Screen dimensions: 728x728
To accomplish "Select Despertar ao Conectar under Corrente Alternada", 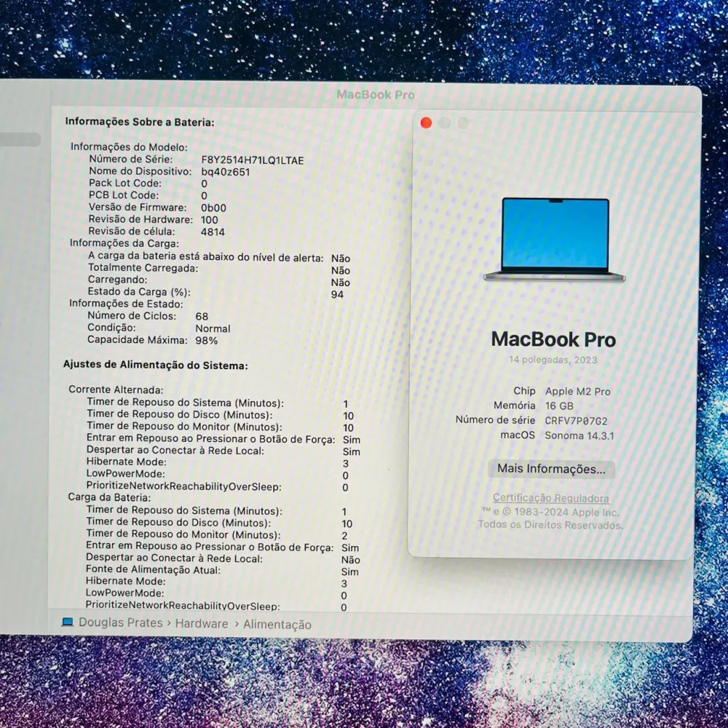I will (x=175, y=451).
